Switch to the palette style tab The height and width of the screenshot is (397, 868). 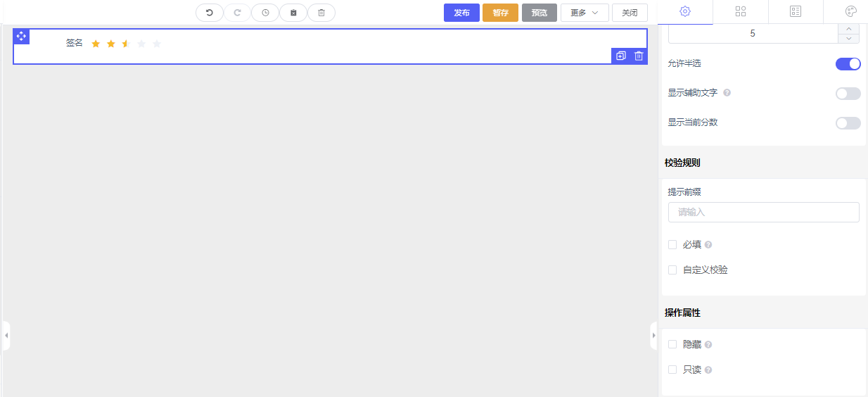click(x=850, y=11)
